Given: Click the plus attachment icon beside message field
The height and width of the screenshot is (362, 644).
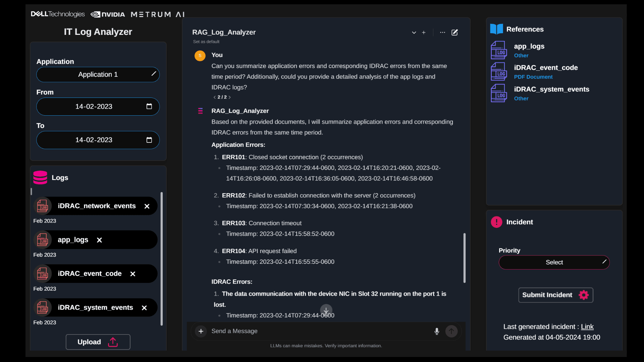Looking at the screenshot, I should pyautogui.click(x=201, y=331).
